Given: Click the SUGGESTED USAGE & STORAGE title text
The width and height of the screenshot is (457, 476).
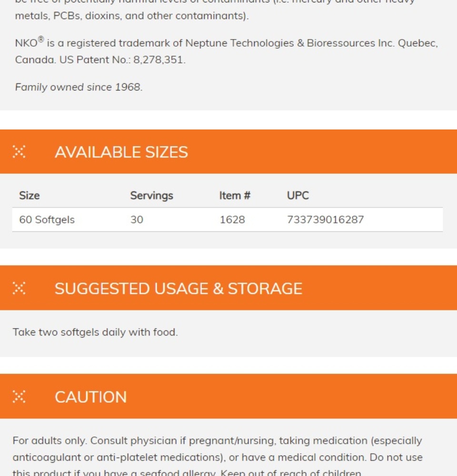Looking at the screenshot, I should 179,288.
